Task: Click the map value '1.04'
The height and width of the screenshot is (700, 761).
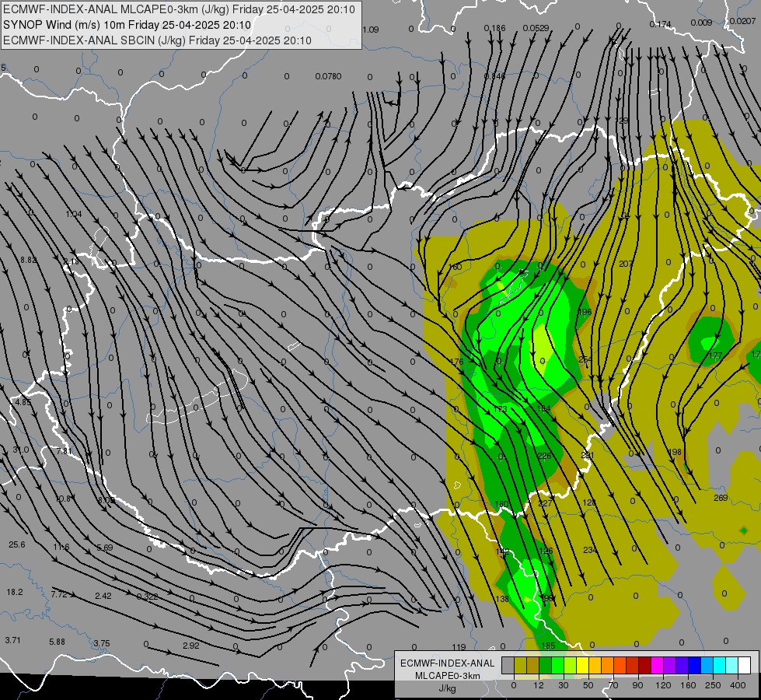Action: click(x=74, y=214)
